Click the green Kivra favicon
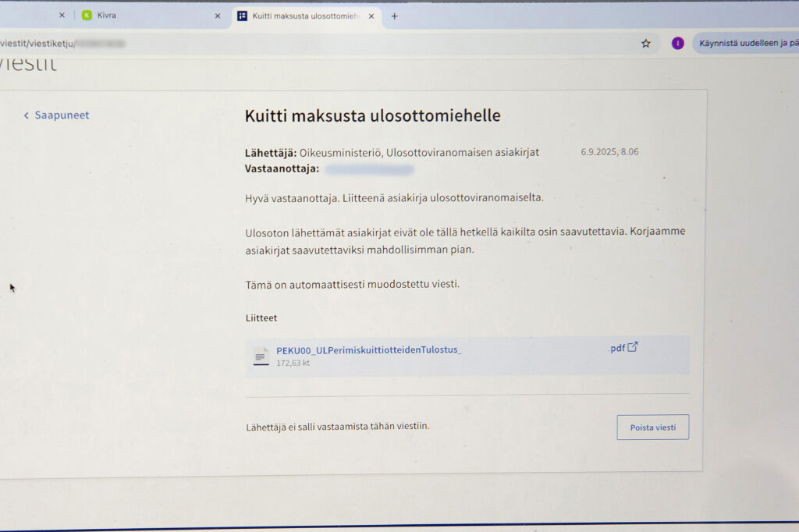 pyautogui.click(x=87, y=16)
